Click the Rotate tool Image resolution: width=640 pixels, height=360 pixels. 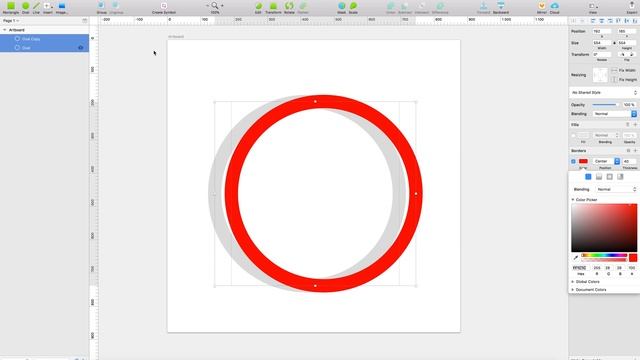pos(289,6)
